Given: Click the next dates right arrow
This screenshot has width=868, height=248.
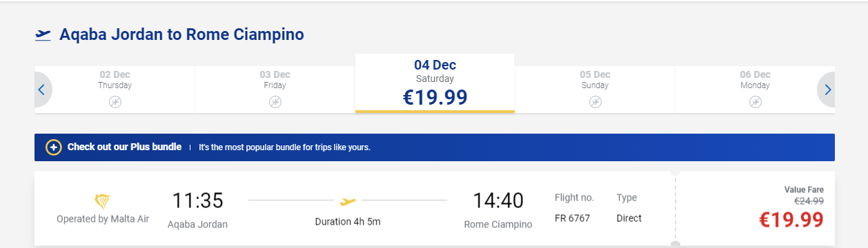Looking at the screenshot, I should (x=827, y=90).
